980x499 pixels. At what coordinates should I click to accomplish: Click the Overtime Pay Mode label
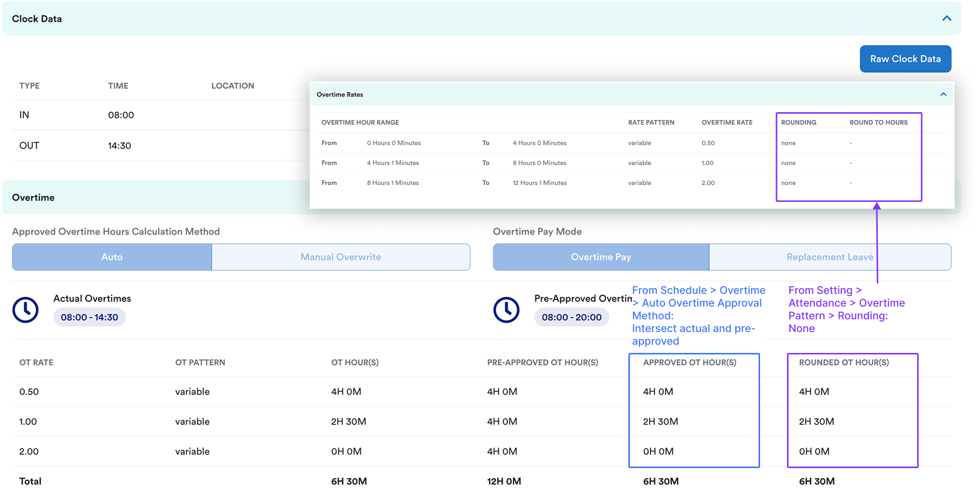[537, 231]
